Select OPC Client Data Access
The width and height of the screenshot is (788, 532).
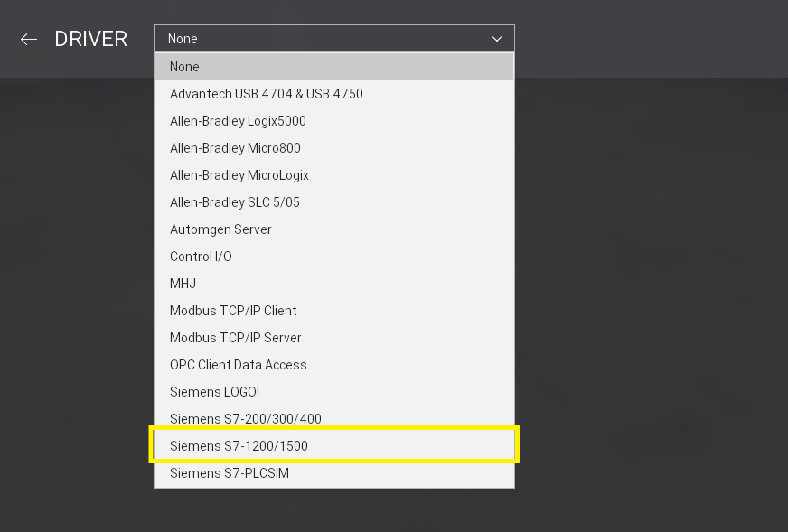point(238,365)
